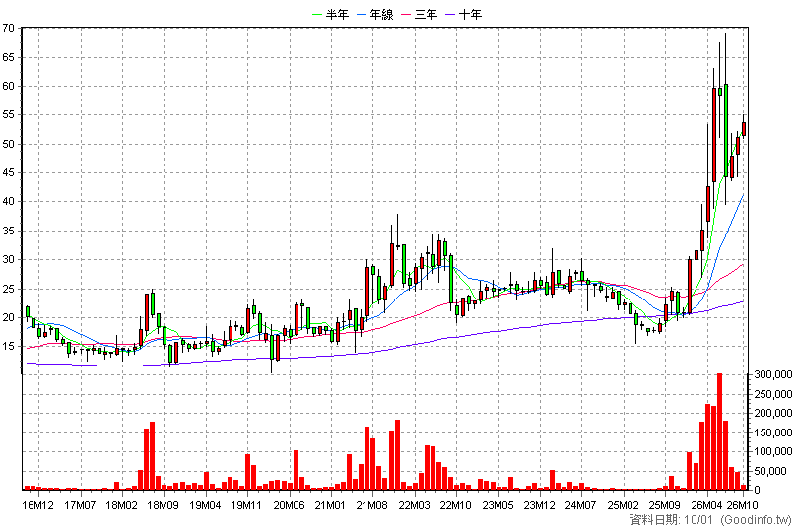This screenshot has width=796, height=532.
Task: Click the 26M10 date axis label
Action: click(x=743, y=505)
